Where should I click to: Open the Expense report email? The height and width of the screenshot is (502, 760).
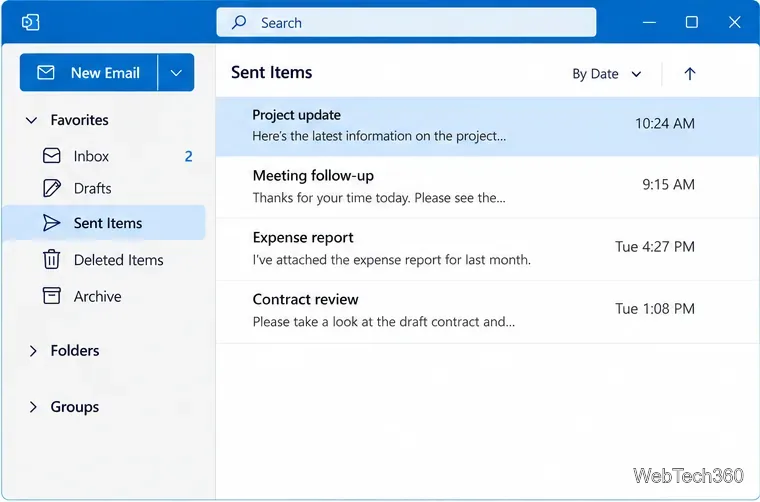[x=488, y=249]
